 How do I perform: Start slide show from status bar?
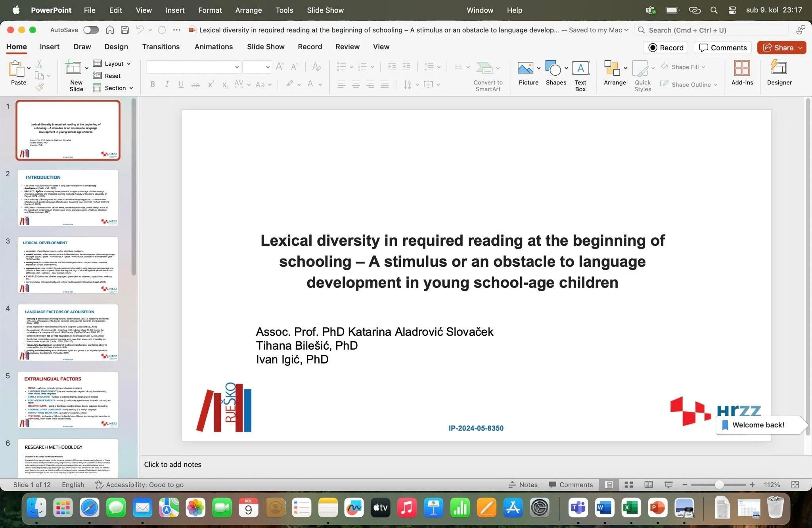pyautogui.click(x=668, y=484)
